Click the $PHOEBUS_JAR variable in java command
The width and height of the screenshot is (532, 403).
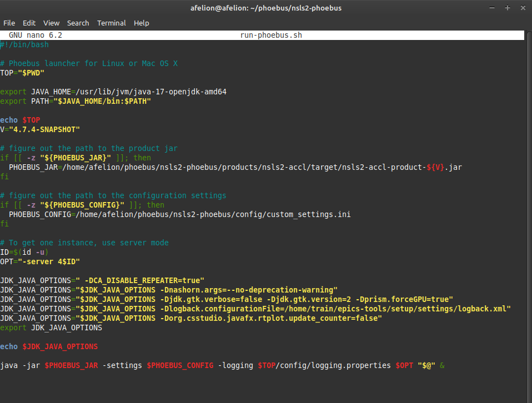(x=71, y=365)
